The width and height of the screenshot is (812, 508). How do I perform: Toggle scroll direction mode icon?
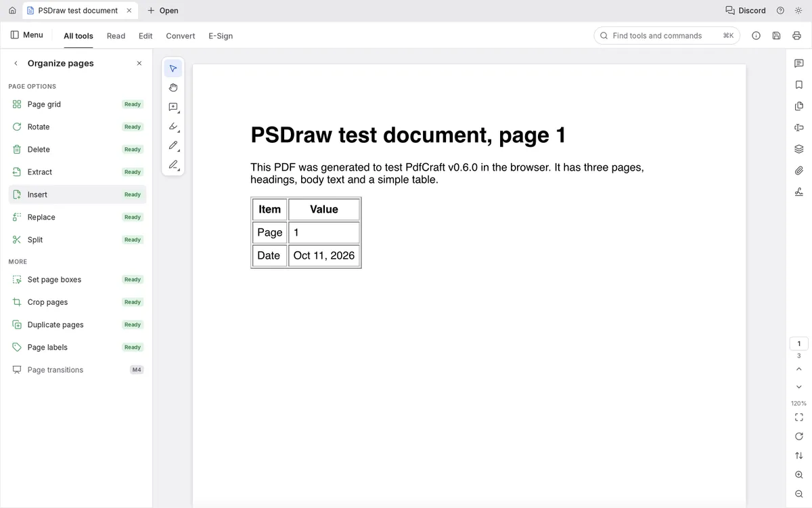coord(799,456)
